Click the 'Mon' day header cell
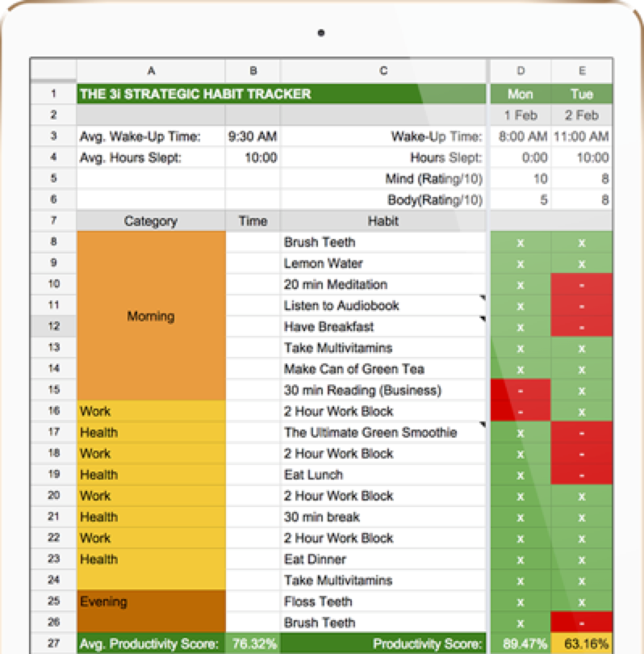Screen dimensions: 644x654 tap(521, 94)
